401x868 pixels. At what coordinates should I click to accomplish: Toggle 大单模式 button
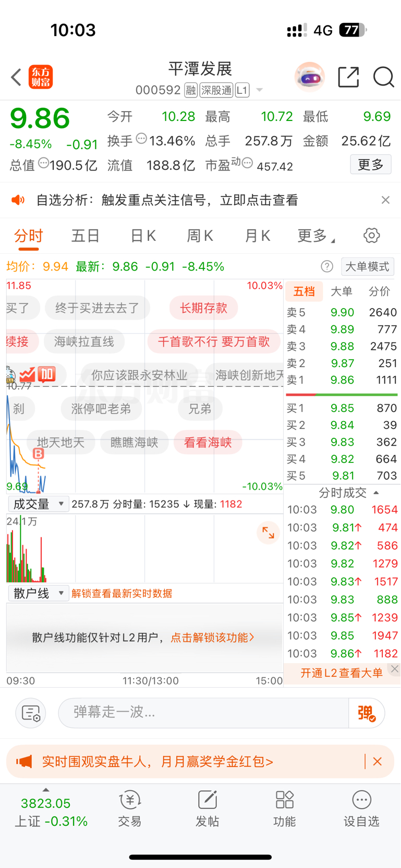point(367,267)
